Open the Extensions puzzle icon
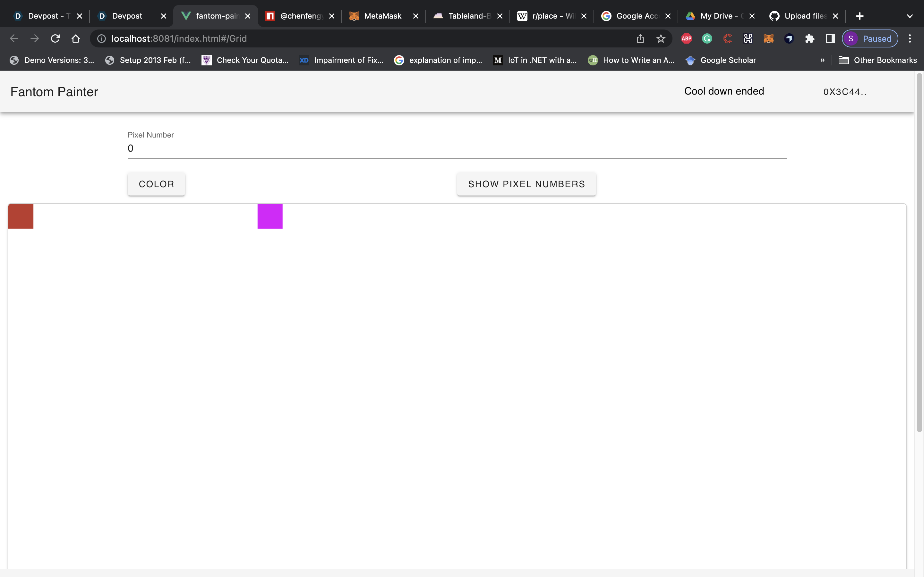Image resolution: width=924 pixels, height=577 pixels. click(809, 38)
